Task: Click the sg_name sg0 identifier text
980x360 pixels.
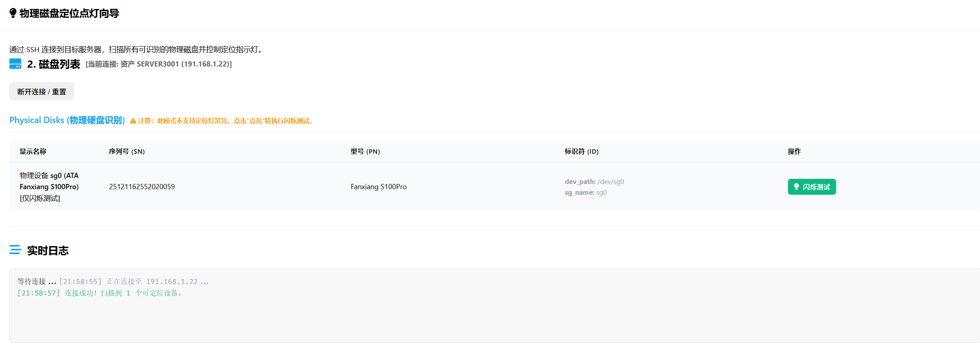Action: point(585,192)
